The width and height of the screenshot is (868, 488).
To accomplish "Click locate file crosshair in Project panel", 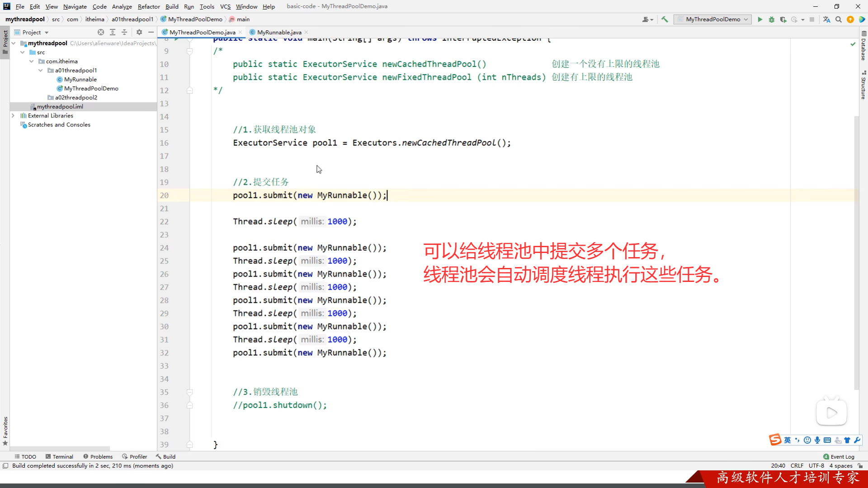I will click(101, 32).
